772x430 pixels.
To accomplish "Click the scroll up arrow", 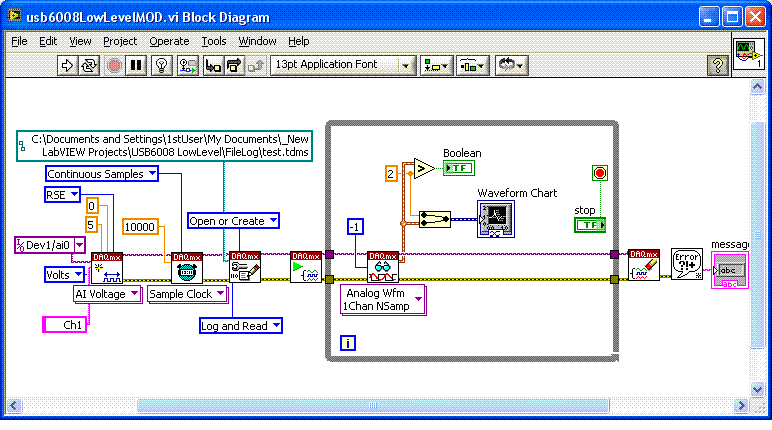I will click(x=757, y=86).
